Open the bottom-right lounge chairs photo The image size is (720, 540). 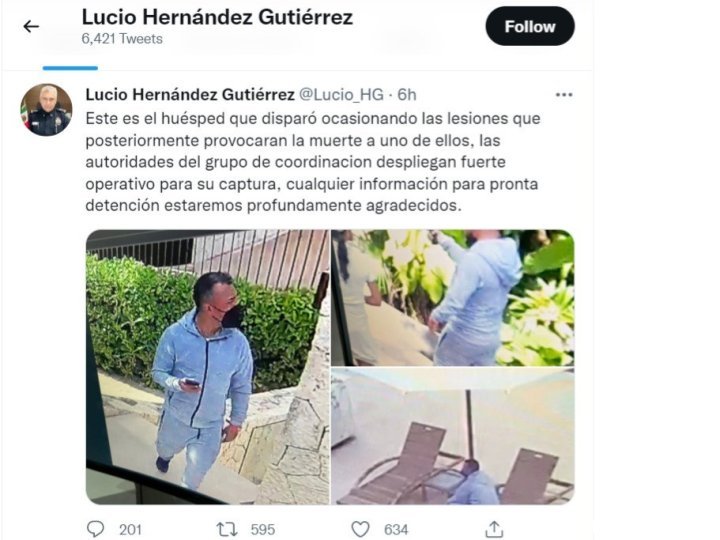click(453, 436)
